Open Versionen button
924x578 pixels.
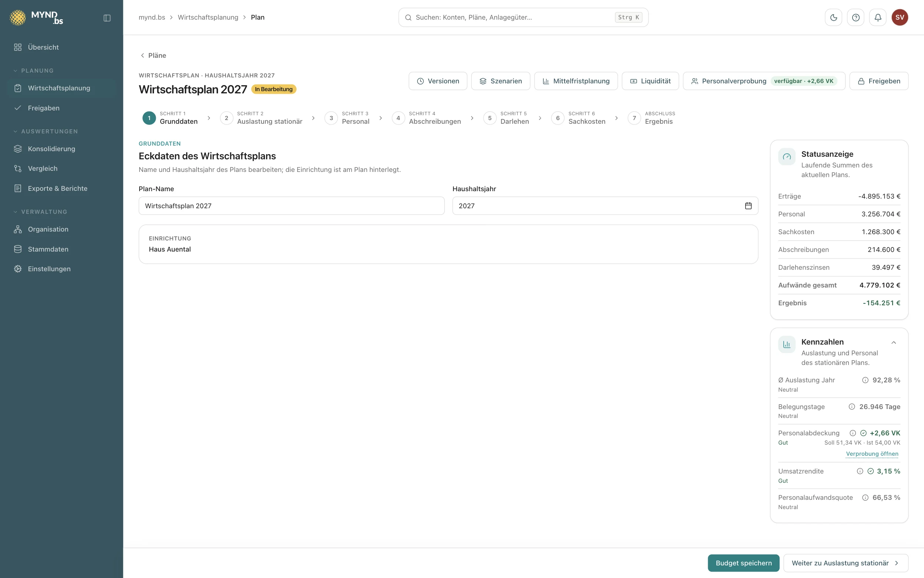(438, 81)
